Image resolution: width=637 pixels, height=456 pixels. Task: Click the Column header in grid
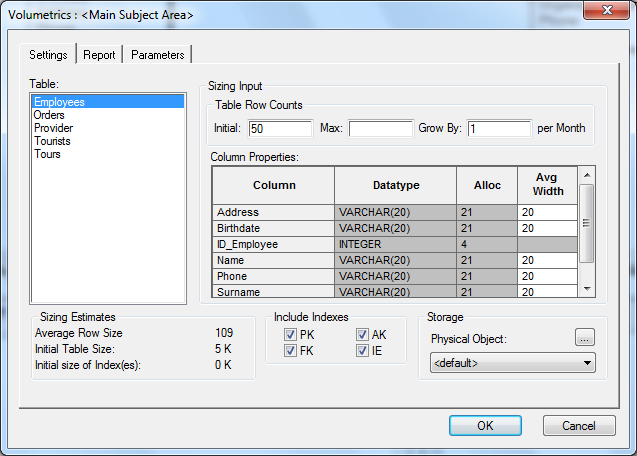(x=273, y=185)
